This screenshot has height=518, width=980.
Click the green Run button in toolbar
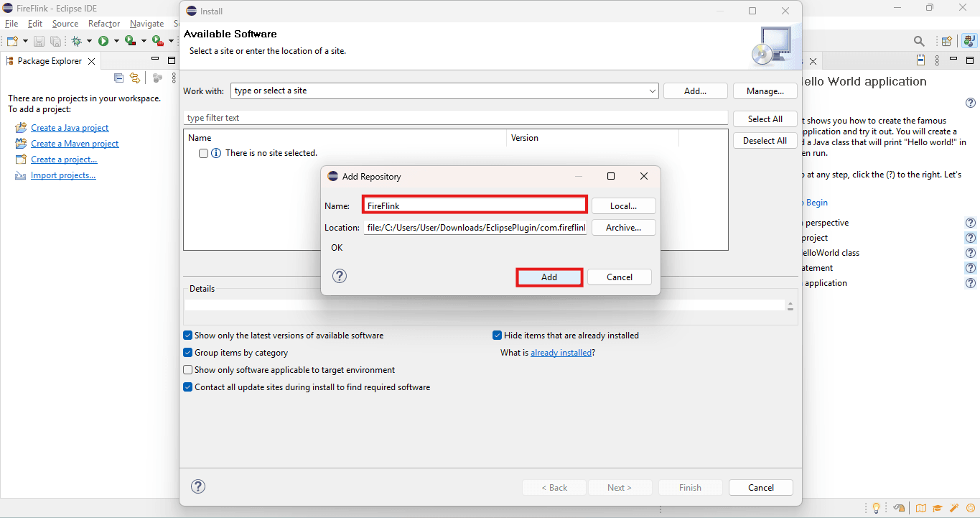[x=103, y=41]
